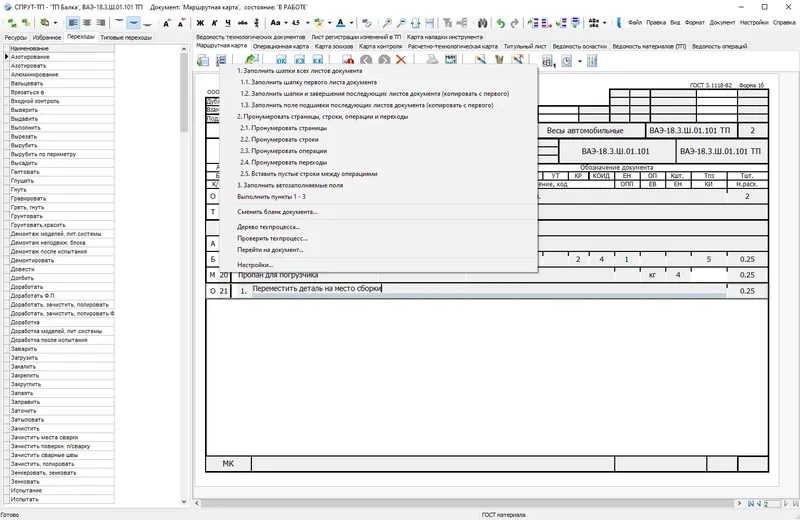Open the Файл menu
The width and height of the screenshot is (800, 520).
point(635,22)
